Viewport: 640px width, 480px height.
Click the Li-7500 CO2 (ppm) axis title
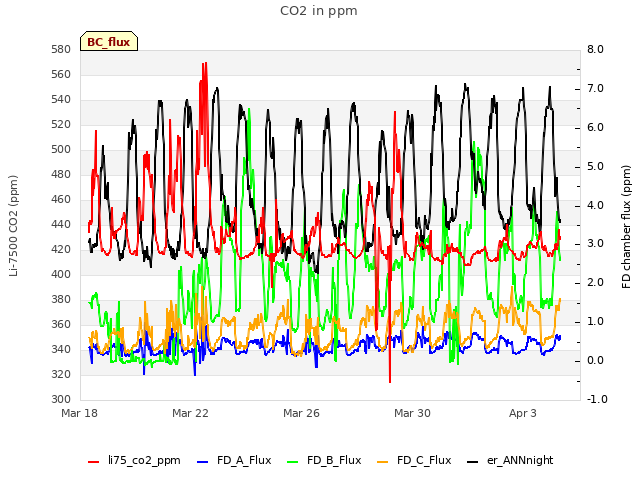coord(13,226)
